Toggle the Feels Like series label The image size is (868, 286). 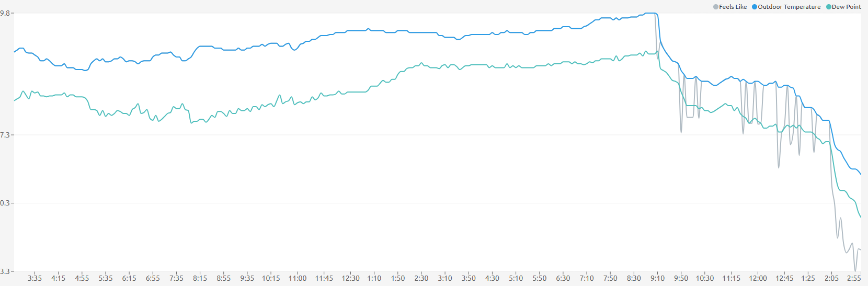(x=733, y=7)
